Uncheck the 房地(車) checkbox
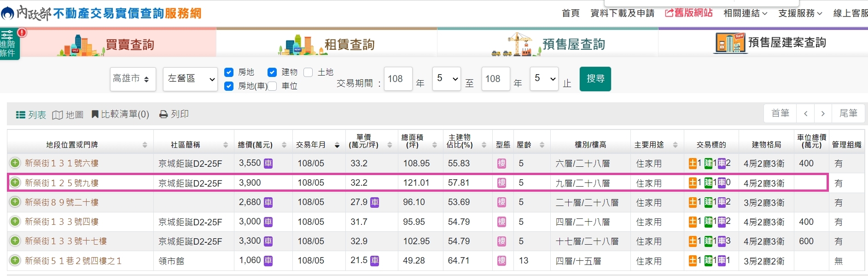Viewport: 868px width, 276px height. pyautogui.click(x=229, y=86)
